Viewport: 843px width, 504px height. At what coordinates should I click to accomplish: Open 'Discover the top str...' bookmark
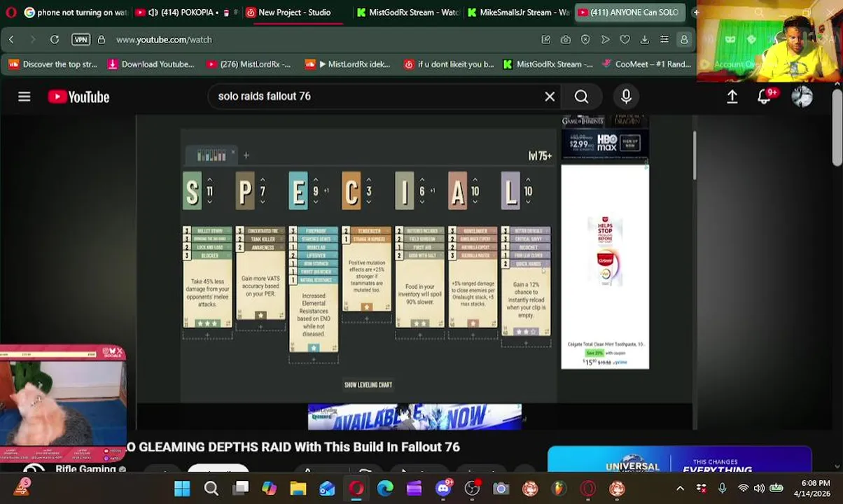(53, 64)
